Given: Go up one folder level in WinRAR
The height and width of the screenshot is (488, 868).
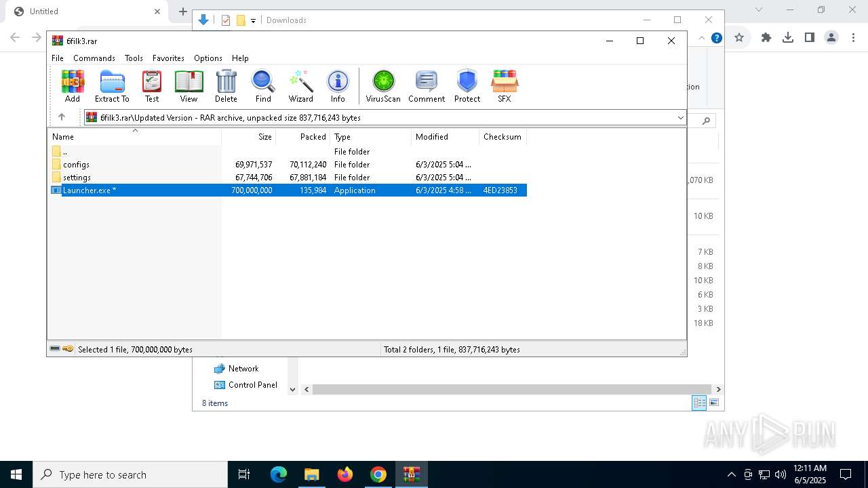Looking at the screenshot, I should tap(62, 117).
